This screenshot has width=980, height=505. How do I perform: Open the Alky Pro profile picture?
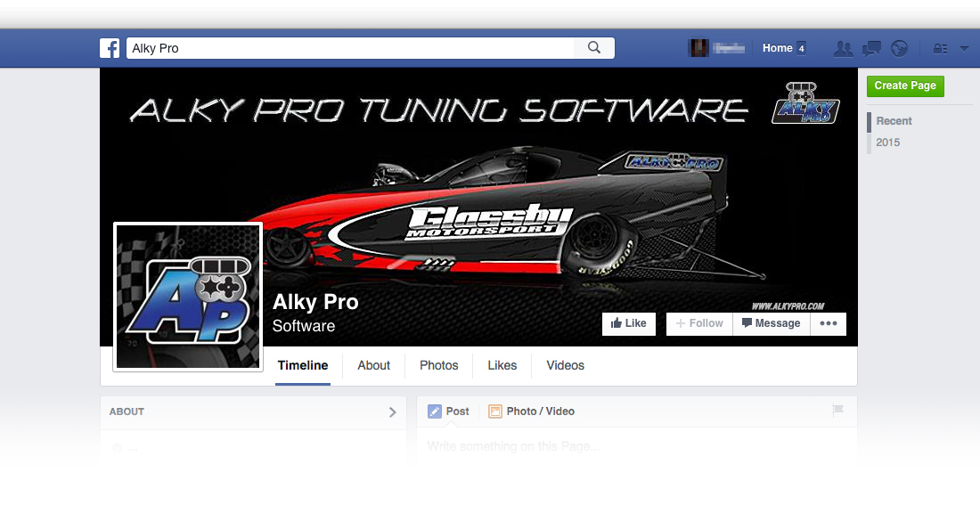(187, 297)
